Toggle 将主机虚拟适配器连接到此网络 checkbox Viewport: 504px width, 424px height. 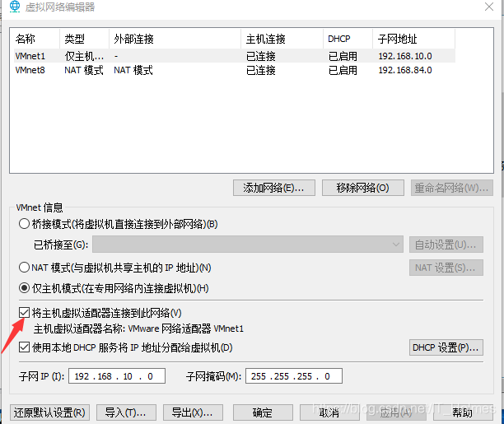[24, 313]
